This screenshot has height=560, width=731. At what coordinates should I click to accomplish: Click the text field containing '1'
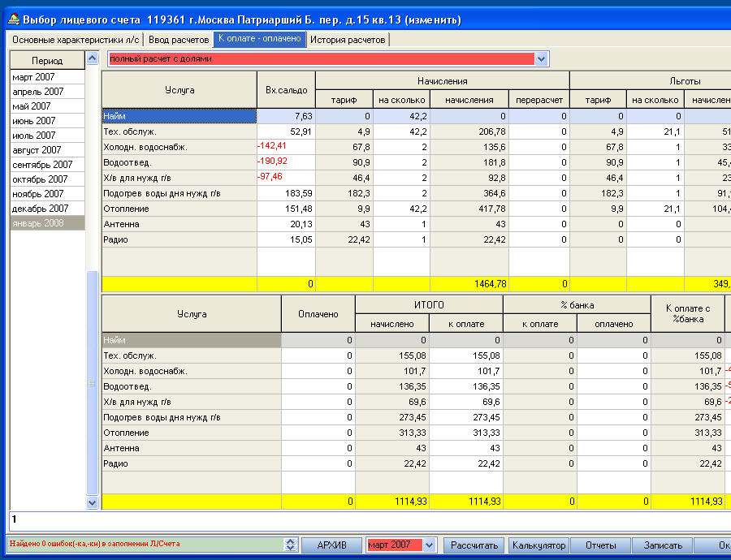pyautogui.click(x=370, y=521)
